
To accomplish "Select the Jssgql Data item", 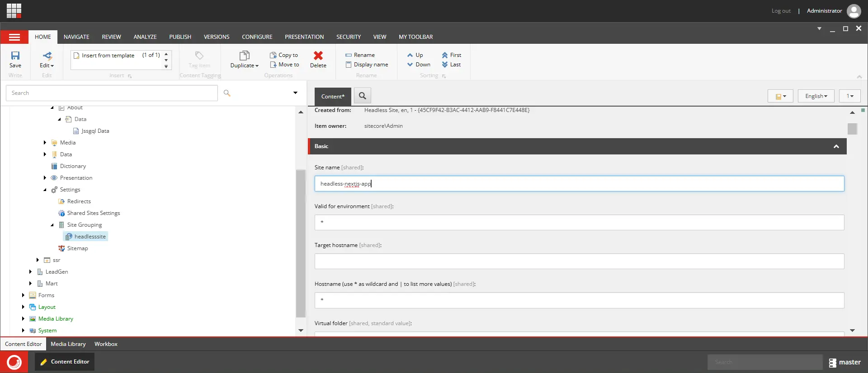I will (91, 131).
